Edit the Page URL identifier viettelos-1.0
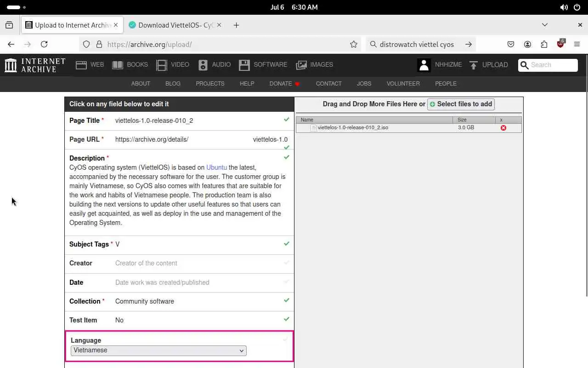Viewport: 588px width, 368px height. 270,139
